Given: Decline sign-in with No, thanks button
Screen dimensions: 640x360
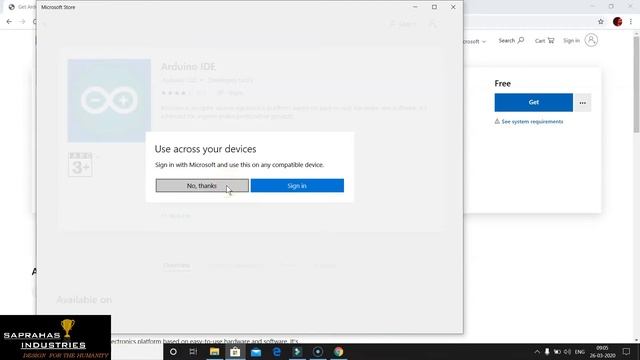Looking at the screenshot, I should pyautogui.click(x=202, y=186).
